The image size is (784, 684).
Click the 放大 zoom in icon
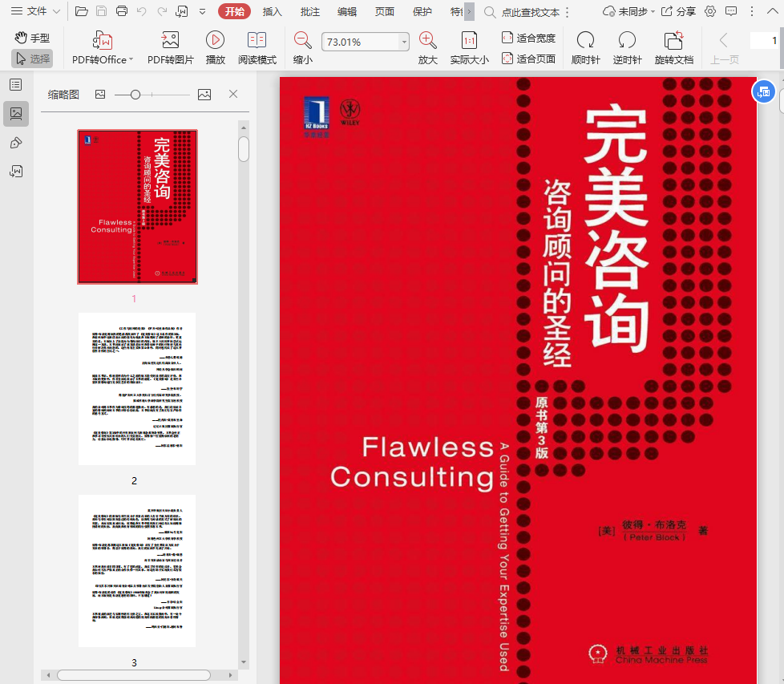pyautogui.click(x=427, y=48)
